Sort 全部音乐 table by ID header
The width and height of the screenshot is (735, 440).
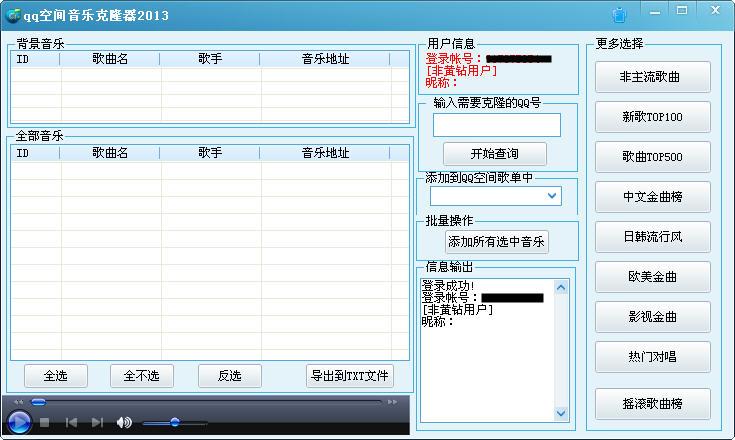pyautogui.click(x=36, y=153)
